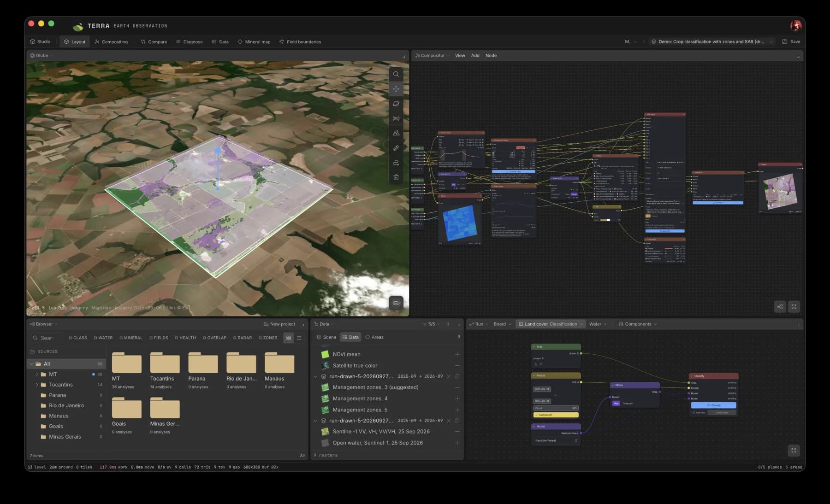Toggle the CLASS filter in Browser

[78, 338]
